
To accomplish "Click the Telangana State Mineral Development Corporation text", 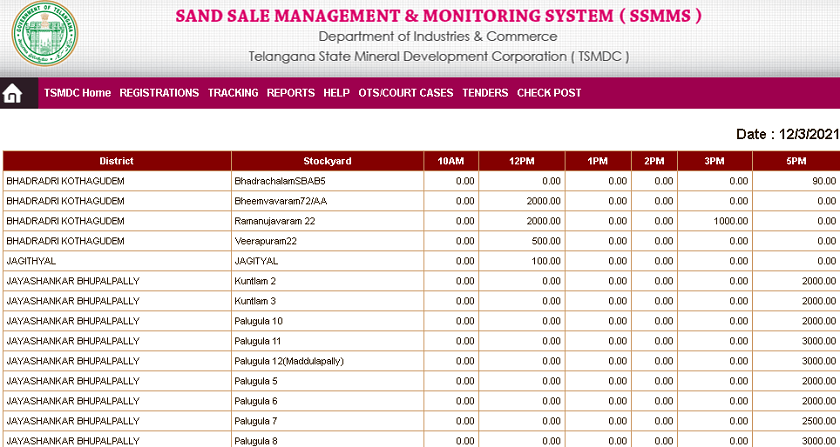I will pos(438,56).
